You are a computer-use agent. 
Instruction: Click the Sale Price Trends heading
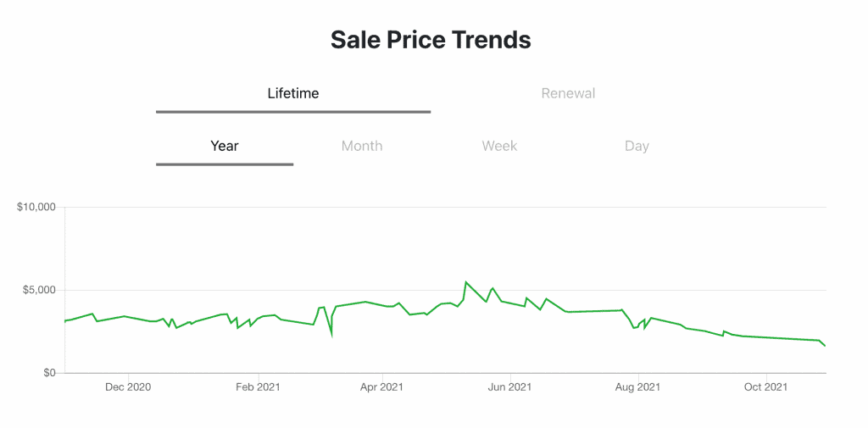[x=431, y=40]
